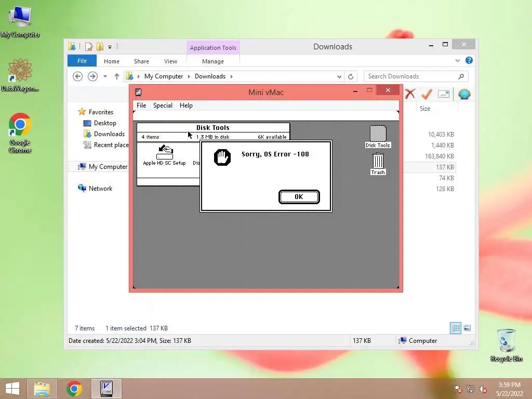Select the file sized 10,403 KB

point(441,135)
